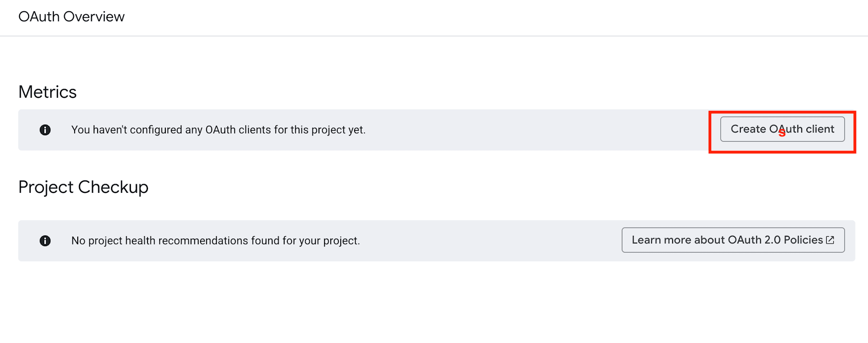Select the Metrics section heading

pyautogui.click(x=48, y=92)
